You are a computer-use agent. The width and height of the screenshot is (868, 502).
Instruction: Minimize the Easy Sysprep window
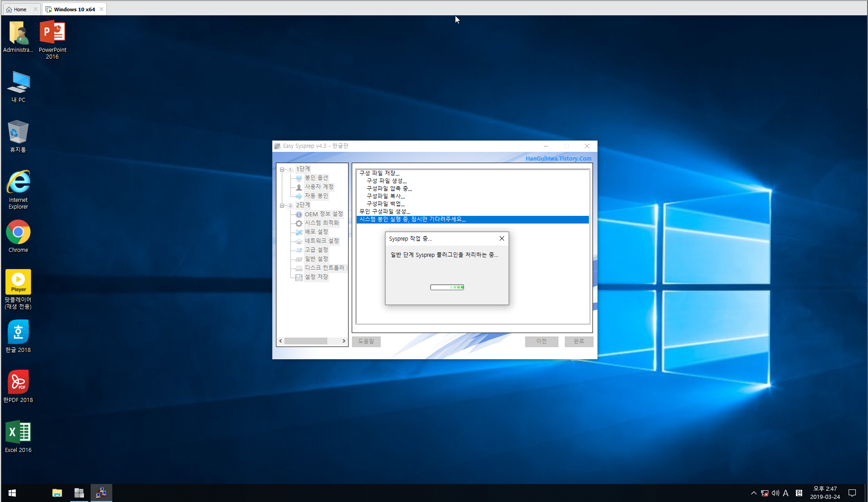(x=546, y=146)
